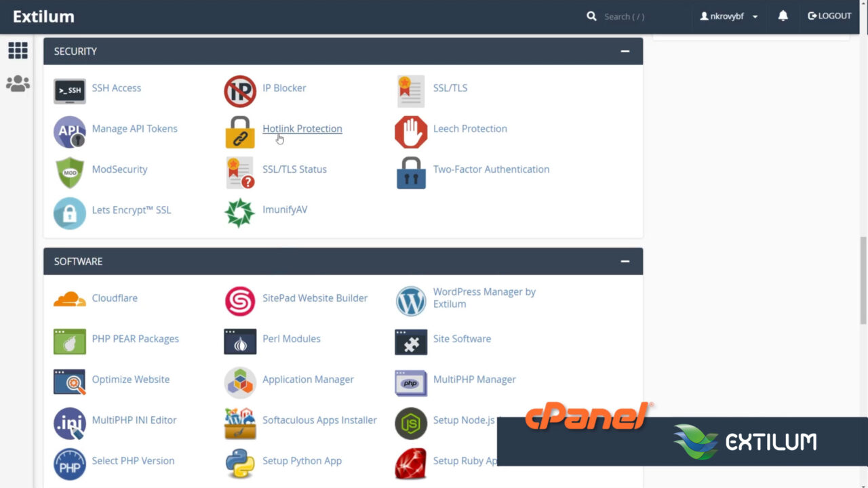Click the Select PHP Version link
The width and height of the screenshot is (868, 488).
pyautogui.click(x=133, y=460)
